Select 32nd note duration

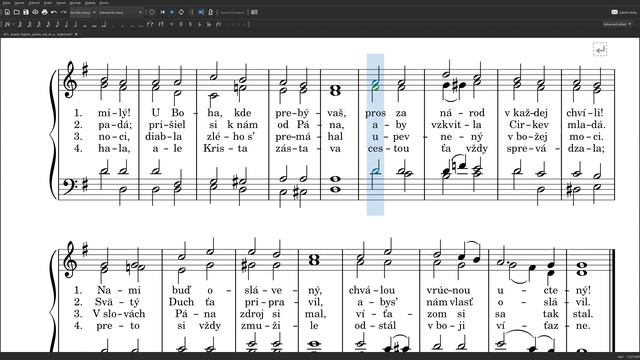[x=39, y=24]
